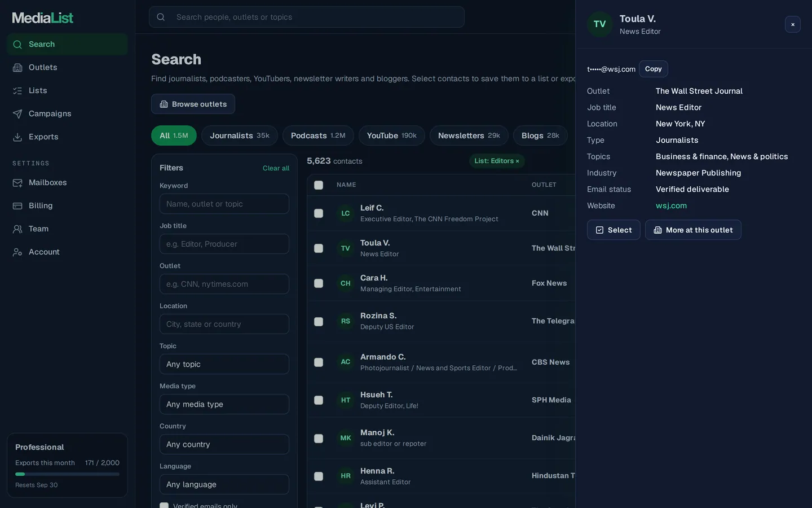
Task: Click the HT avatar for Hsueh T.
Action: (346, 400)
